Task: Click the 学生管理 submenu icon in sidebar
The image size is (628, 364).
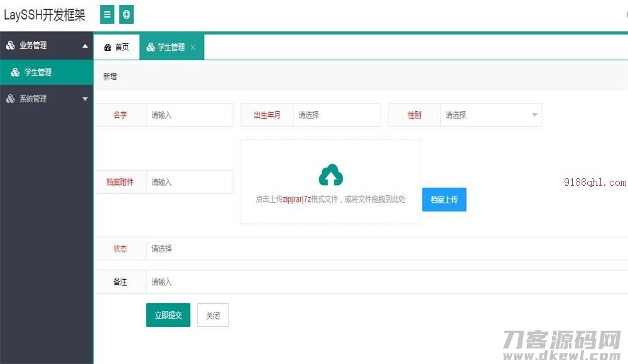Action: pyautogui.click(x=15, y=72)
